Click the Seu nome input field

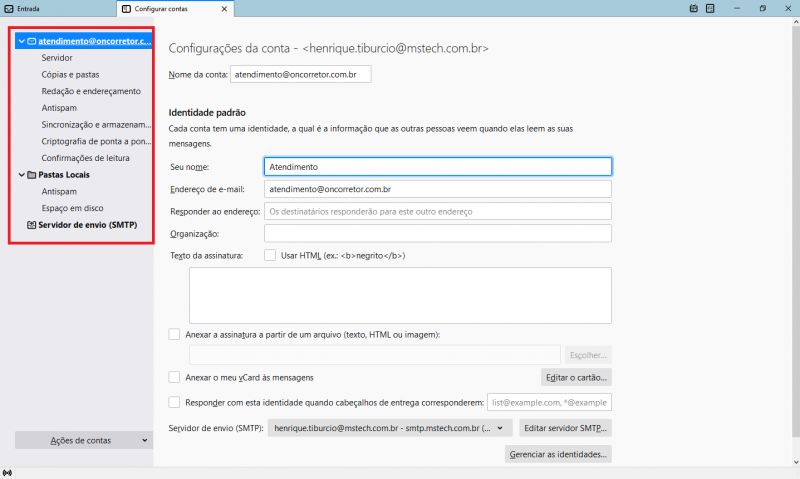pos(438,167)
